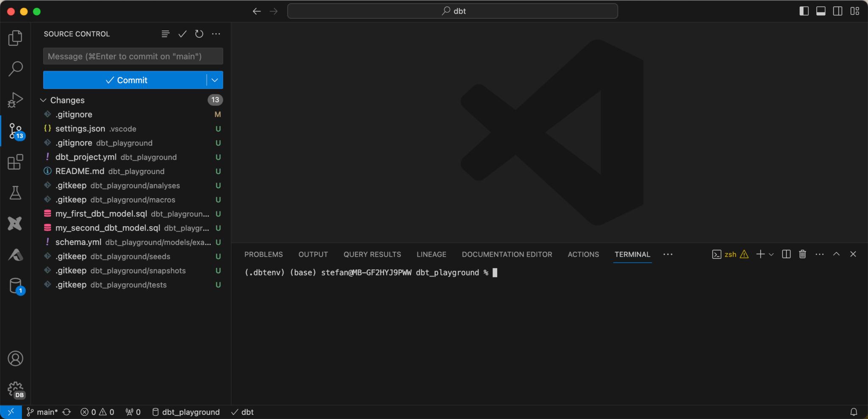The image size is (868, 419).
Task: Toggle the secondary side bar
Action: click(838, 11)
